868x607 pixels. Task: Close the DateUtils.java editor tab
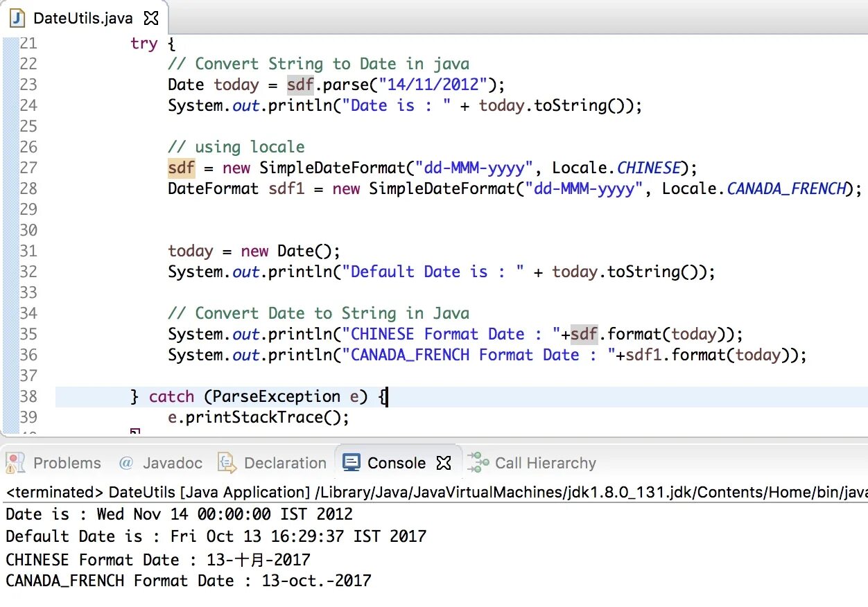pyautogui.click(x=150, y=18)
